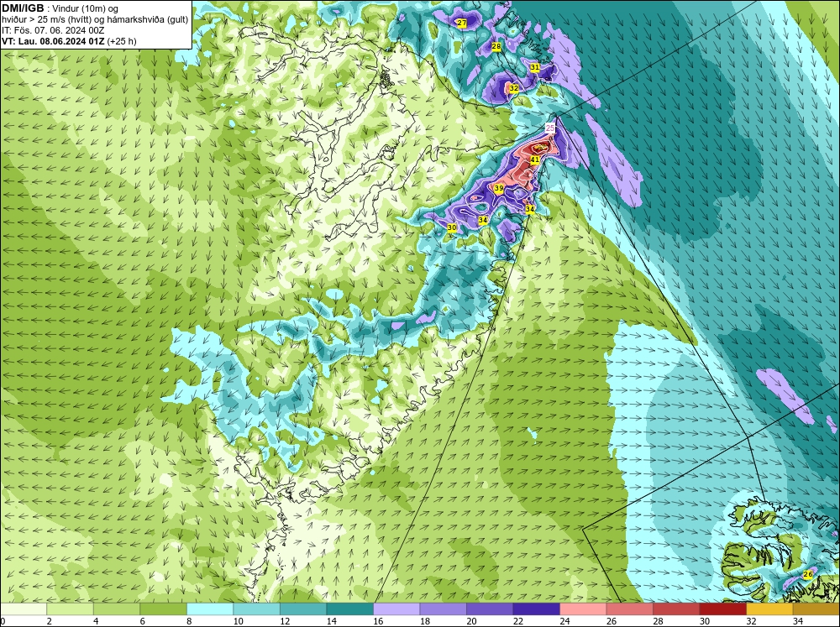840x627 pixels.
Task: Pick the 20–22 m/s purple legend swatch
Action: click(489, 609)
